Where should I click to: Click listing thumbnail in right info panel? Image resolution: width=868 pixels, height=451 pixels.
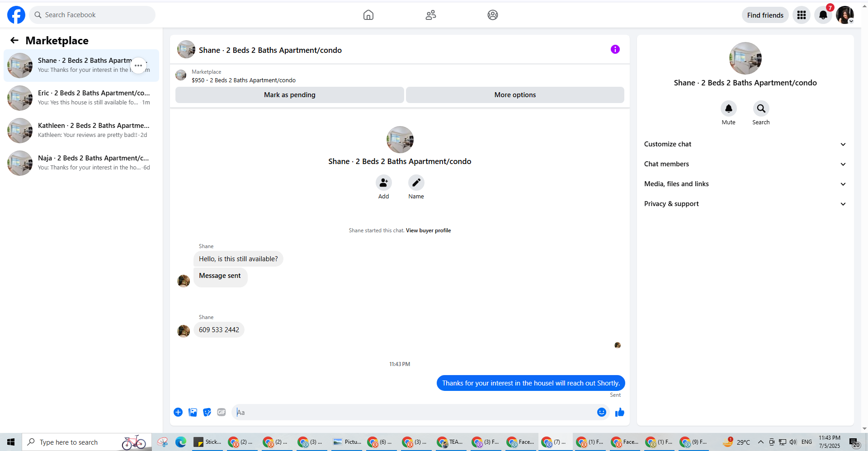(x=745, y=58)
